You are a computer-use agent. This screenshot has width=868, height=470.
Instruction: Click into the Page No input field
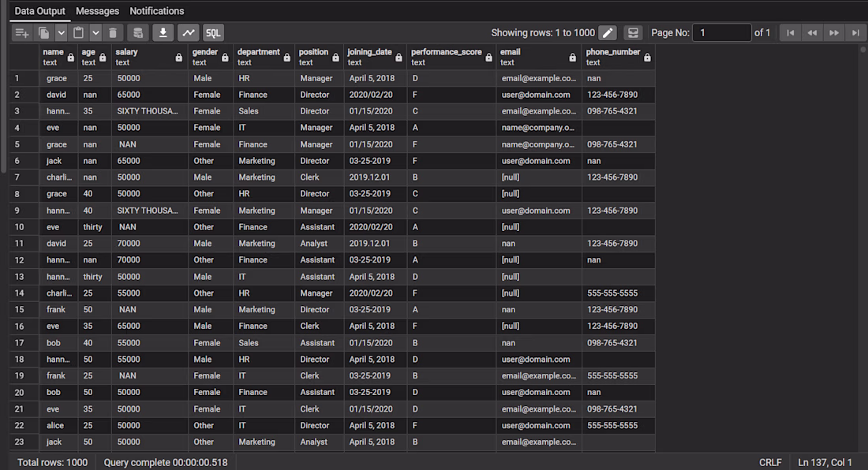pos(722,33)
